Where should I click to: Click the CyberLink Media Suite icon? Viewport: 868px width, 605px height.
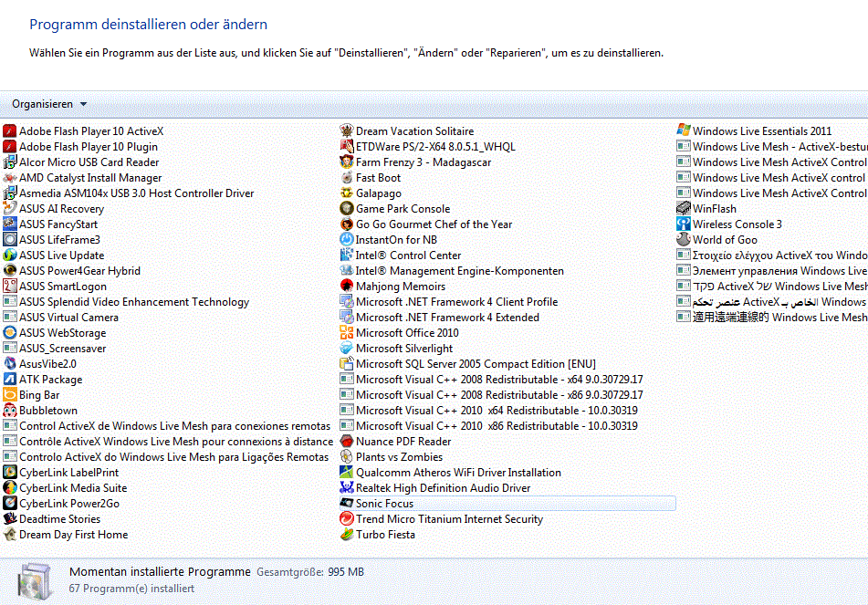(9, 487)
